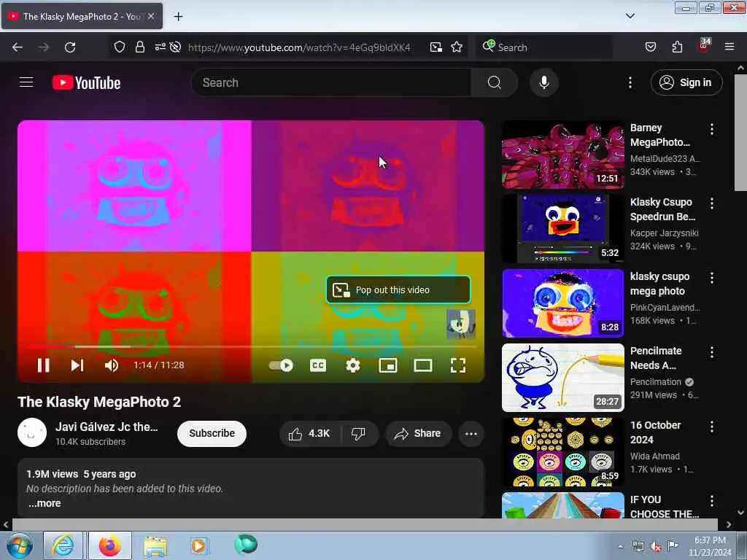This screenshot has height=560, width=747.
Task: Enter full screen mode
Action: [458, 365]
